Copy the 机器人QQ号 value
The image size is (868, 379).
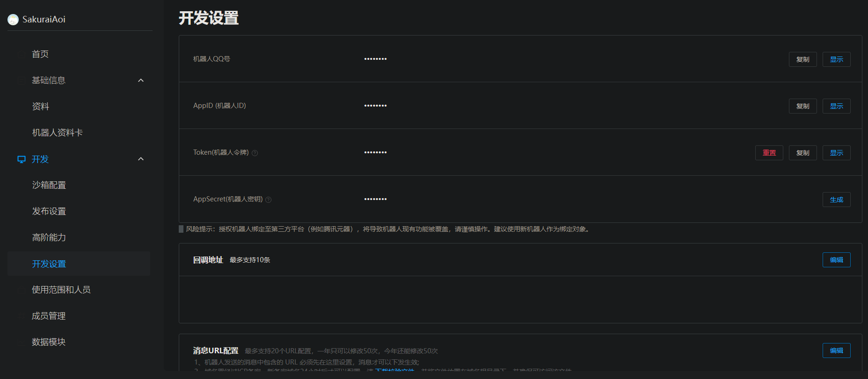coord(802,59)
